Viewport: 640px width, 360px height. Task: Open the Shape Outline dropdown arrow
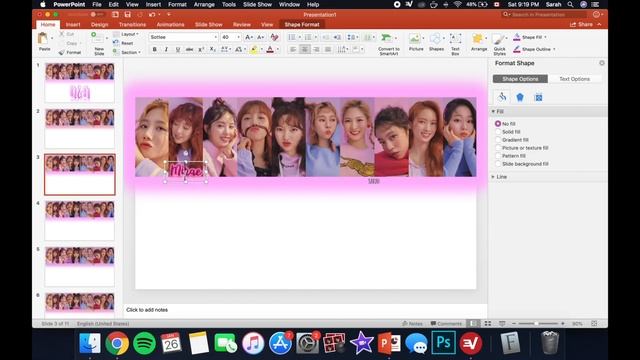(x=554, y=49)
